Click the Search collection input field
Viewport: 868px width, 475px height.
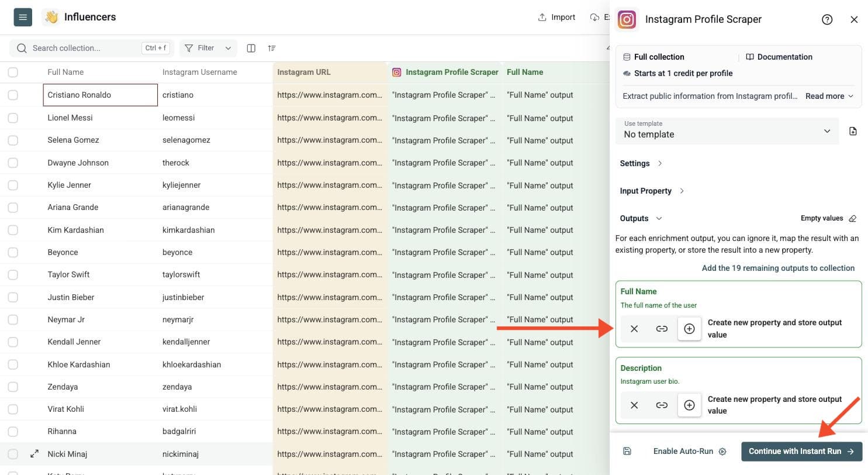click(92, 48)
